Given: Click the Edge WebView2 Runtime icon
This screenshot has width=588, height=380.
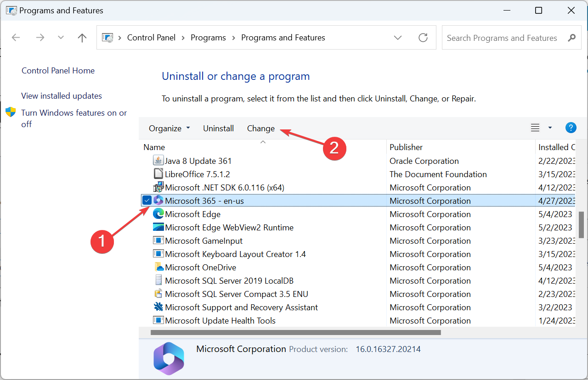Looking at the screenshot, I should [x=158, y=227].
